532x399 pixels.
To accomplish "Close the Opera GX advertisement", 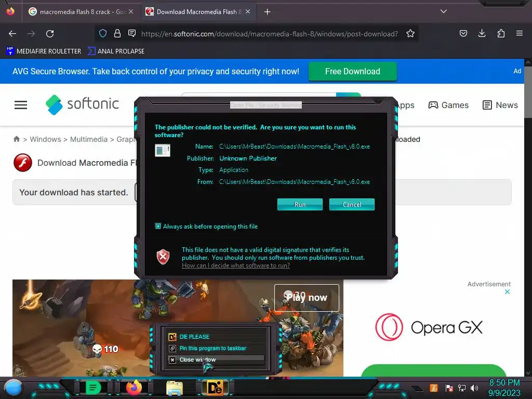I will coord(507,292).
